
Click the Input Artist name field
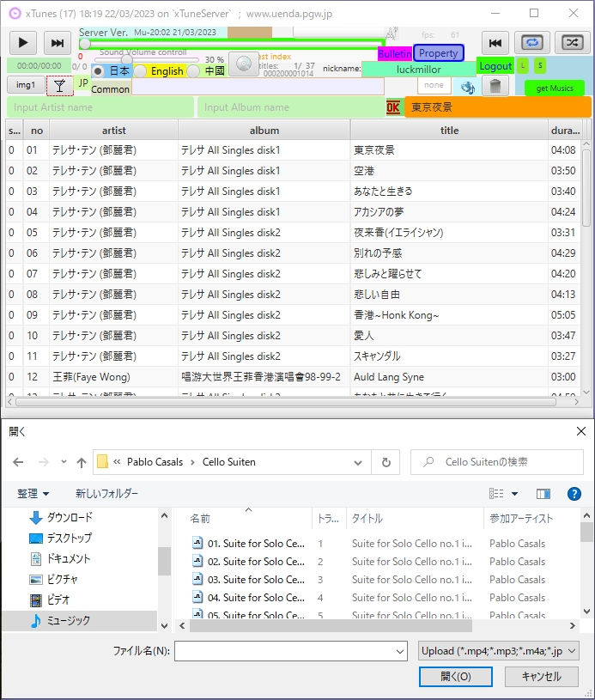click(x=100, y=107)
